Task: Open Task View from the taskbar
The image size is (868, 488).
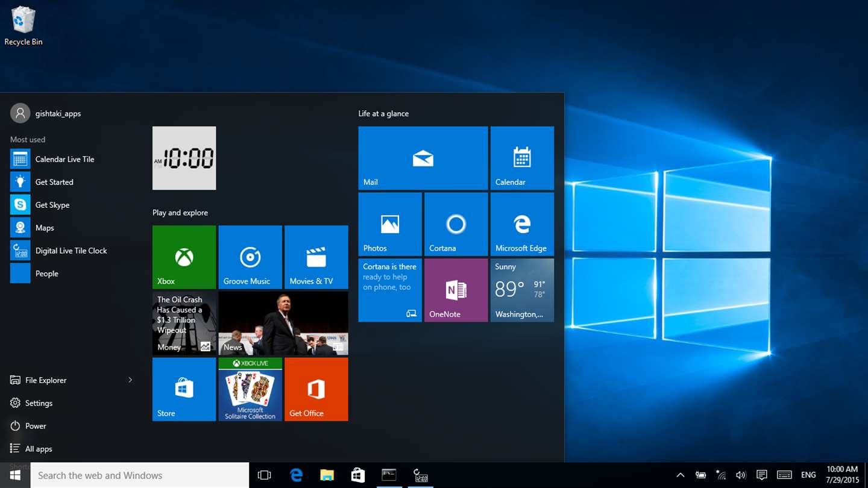Action: (x=264, y=475)
